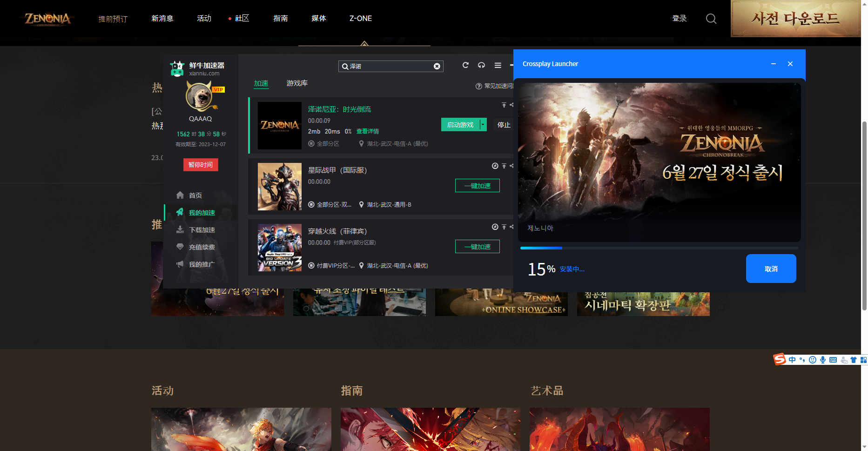Open 提前预订 website menu
The width and height of the screenshot is (868, 451).
(113, 19)
